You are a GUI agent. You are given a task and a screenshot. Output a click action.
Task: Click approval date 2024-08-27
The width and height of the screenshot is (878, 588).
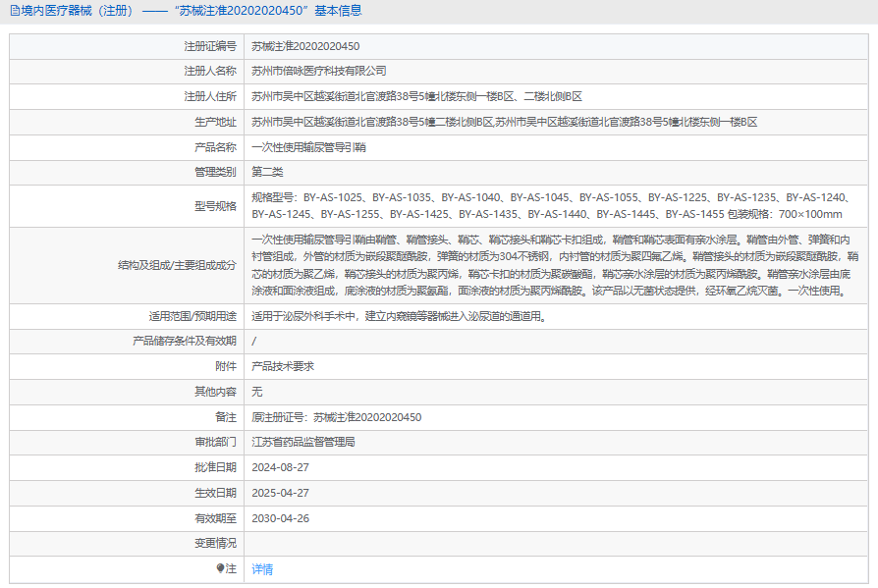280,467
